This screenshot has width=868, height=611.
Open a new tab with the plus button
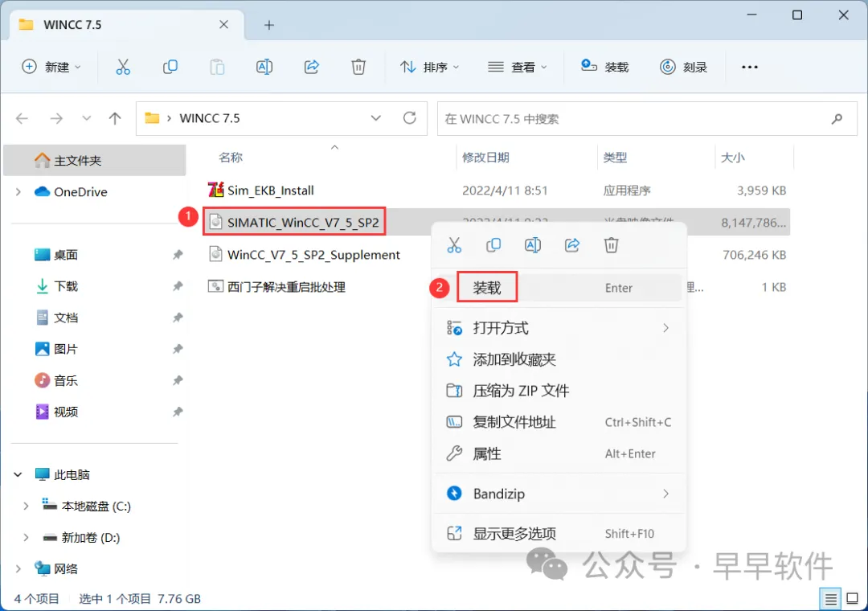269,25
